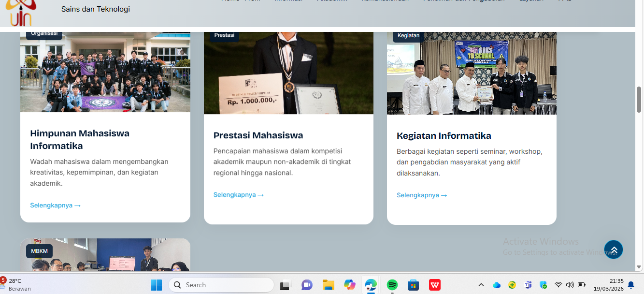
Task: Open the Copilot app in the taskbar
Action: pyautogui.click(x=350, y=285)
